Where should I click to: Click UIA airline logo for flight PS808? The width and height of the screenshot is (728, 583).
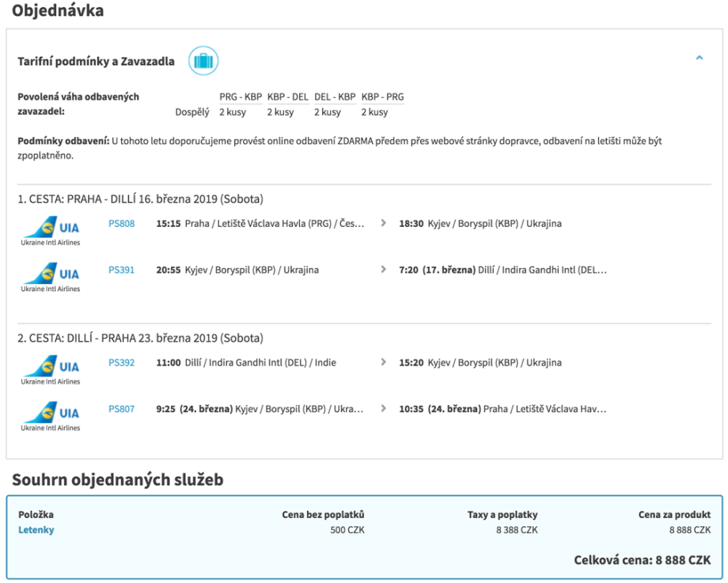[51, 230]
